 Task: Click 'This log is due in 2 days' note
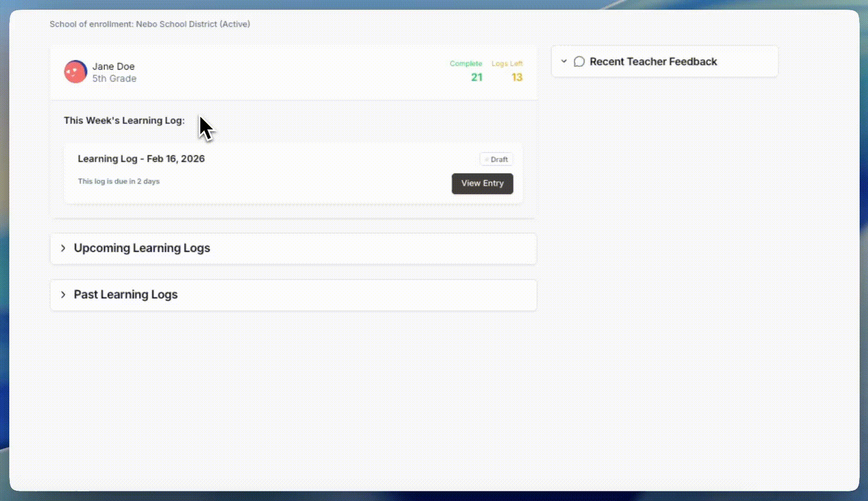pyautogui.click(x=119, y=181)
